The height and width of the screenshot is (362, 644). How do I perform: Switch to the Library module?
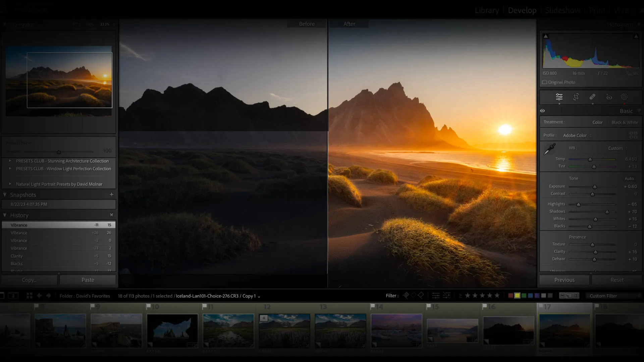pyautogui.click(x=487, y=10)
